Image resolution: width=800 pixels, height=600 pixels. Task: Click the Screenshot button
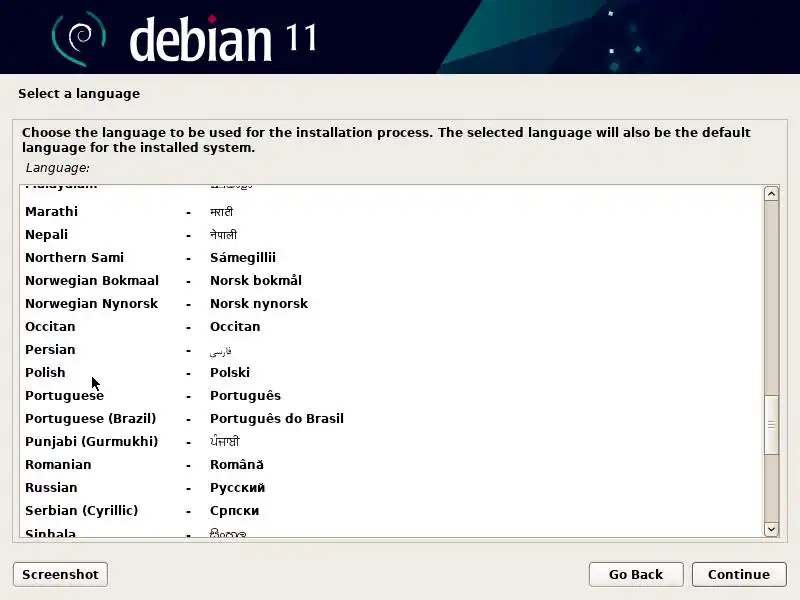click(x=60, y=574)
